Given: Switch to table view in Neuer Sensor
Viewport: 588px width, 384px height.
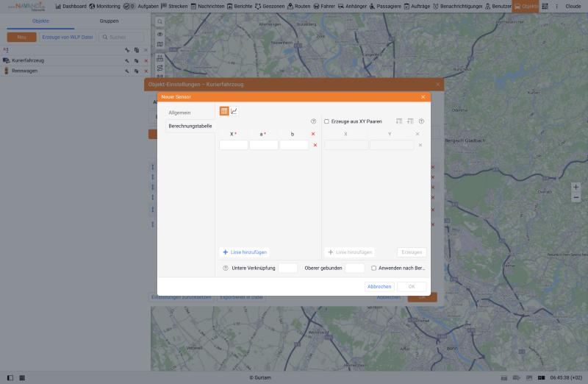Looking at the screenshot, I should [224, 111].
